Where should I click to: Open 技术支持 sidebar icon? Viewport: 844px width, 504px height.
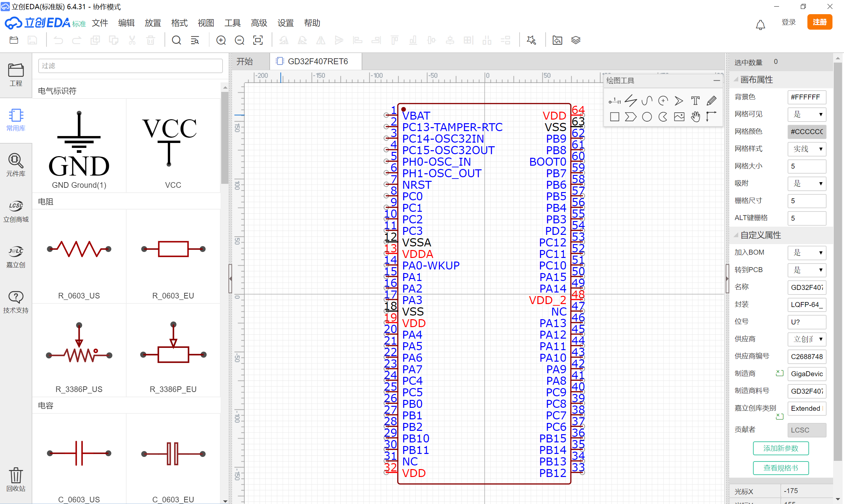[15, 302]
